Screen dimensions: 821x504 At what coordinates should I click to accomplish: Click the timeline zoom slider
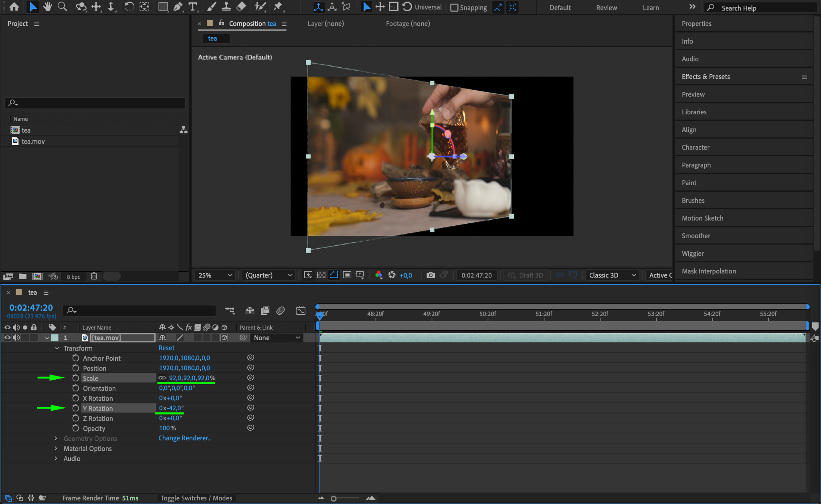334,498
